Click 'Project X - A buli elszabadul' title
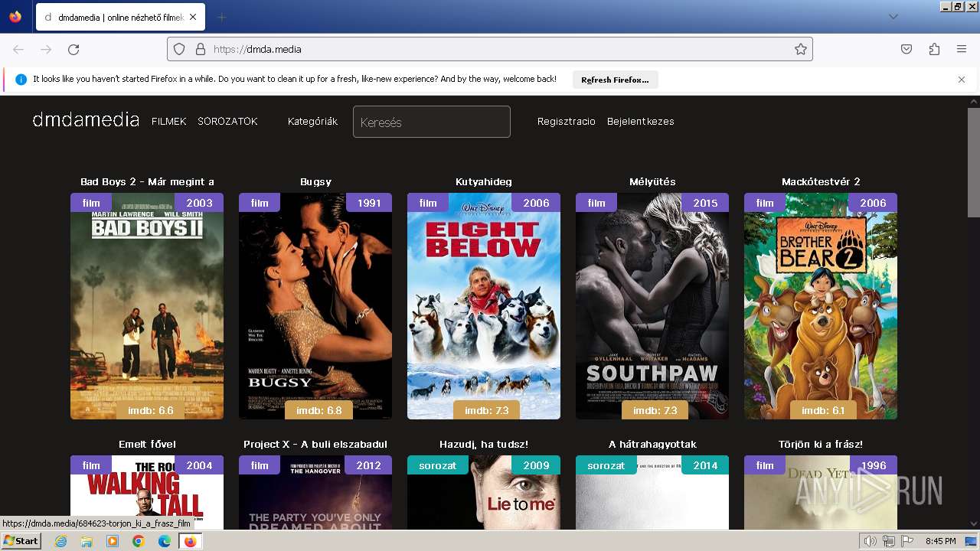The width and height of the screenshot is (980, 551). (x=315, y=445)
